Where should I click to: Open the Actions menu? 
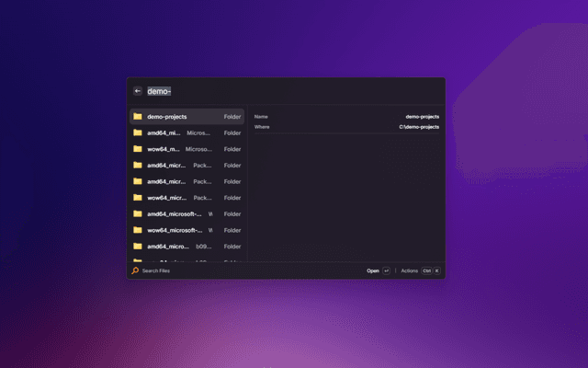click(410, 270)
